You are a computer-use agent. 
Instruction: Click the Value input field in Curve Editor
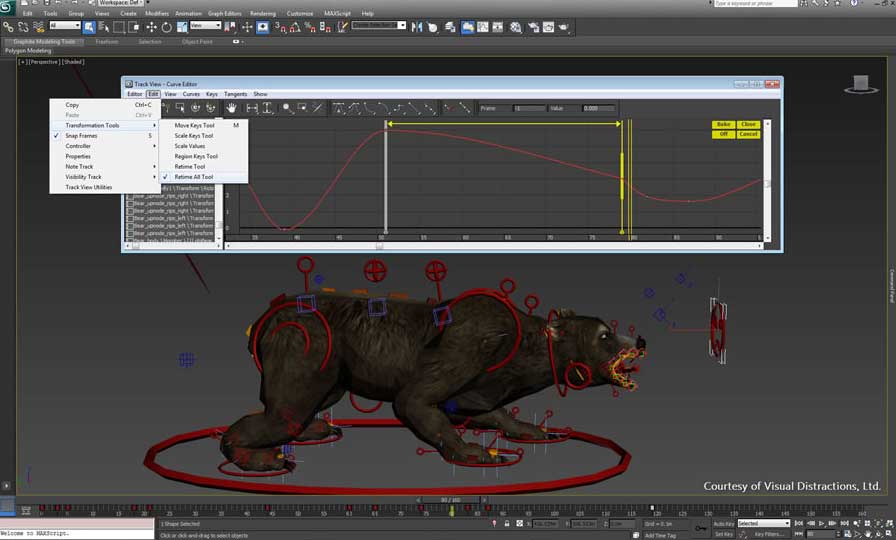[x=598, y=108]
